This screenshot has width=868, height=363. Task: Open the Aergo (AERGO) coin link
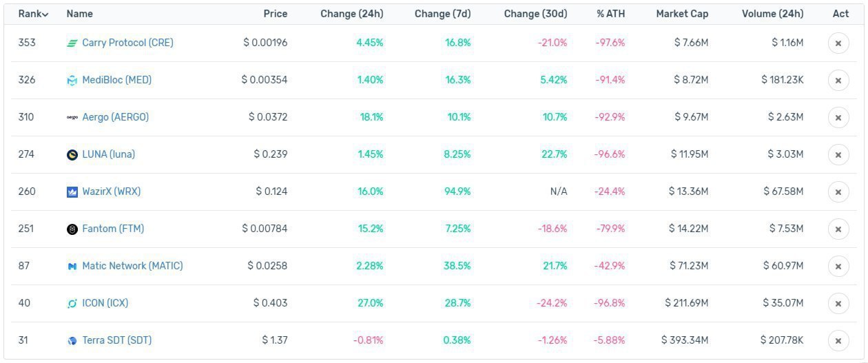tap(115, 117)
